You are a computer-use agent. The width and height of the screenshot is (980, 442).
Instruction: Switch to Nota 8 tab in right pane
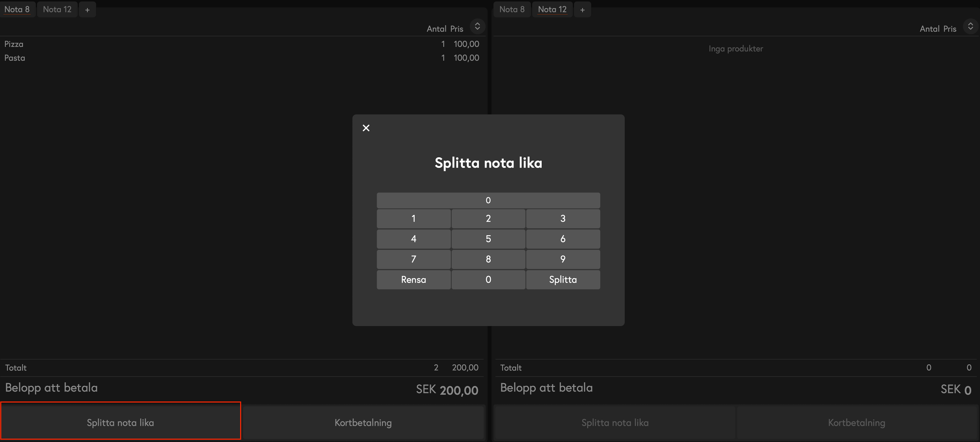(512, 9)
